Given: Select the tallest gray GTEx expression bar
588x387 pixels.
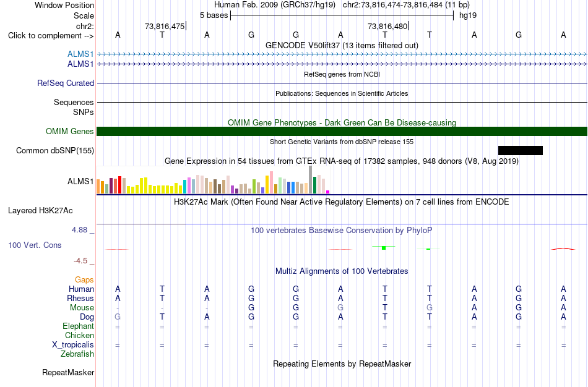Looking at the screenshot, I should (310, 180).
